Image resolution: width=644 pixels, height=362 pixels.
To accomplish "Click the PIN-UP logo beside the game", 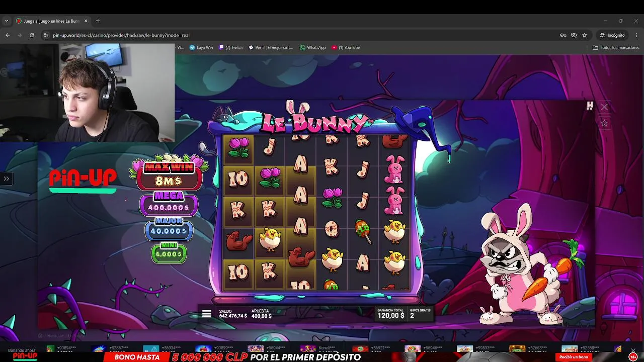I will [83, 180].
